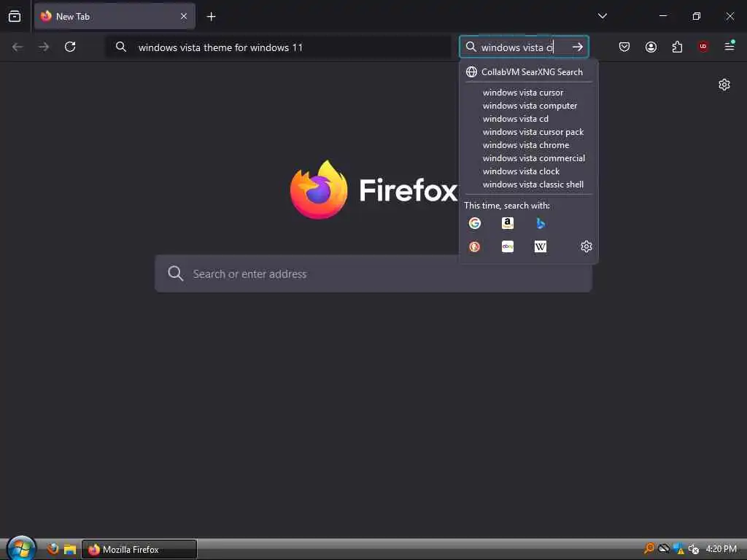Open search settings gear in dropdown
Viewport: 747px width, 560px height.
point(586,246)
